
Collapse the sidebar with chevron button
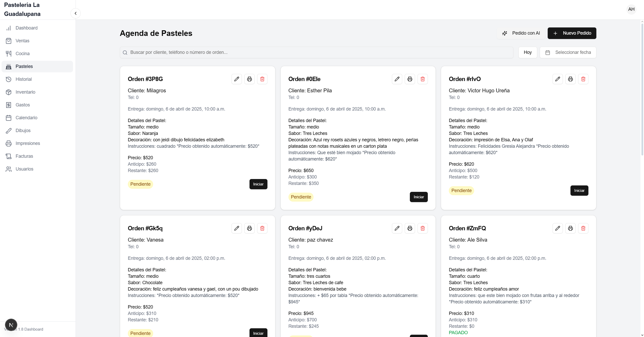76,13
